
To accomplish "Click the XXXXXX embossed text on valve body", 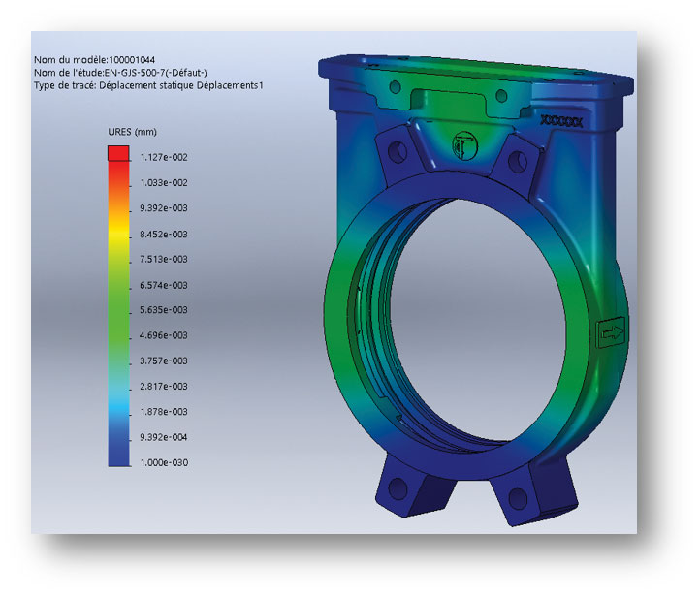I will click(x=561, y=121).
